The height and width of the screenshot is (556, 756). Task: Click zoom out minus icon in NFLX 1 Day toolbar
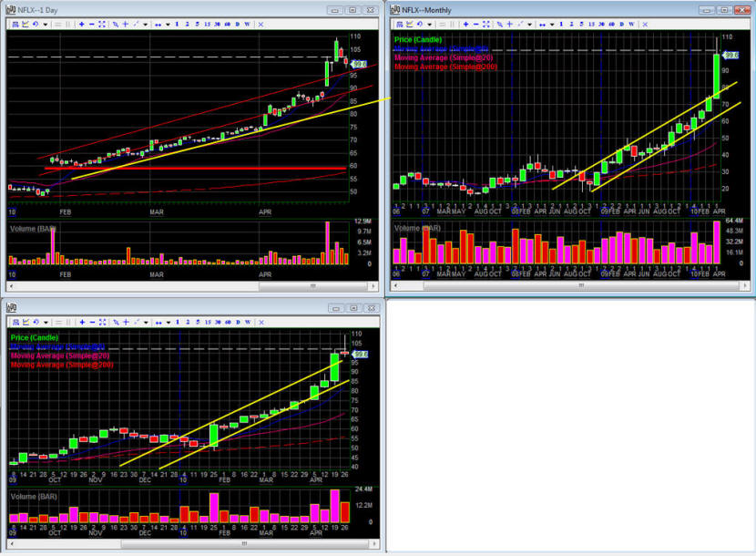click(92, 24)
